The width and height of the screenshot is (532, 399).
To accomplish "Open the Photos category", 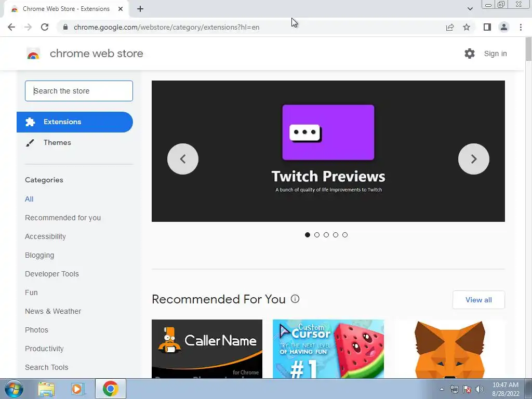I will click(x=37, y=330).
